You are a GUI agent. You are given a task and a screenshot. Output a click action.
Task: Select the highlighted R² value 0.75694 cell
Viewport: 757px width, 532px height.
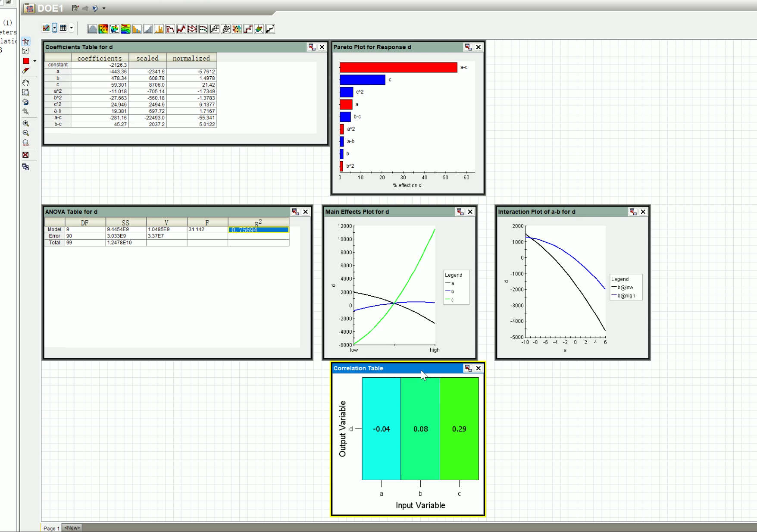pyautogui.click(x=259, y=230)
